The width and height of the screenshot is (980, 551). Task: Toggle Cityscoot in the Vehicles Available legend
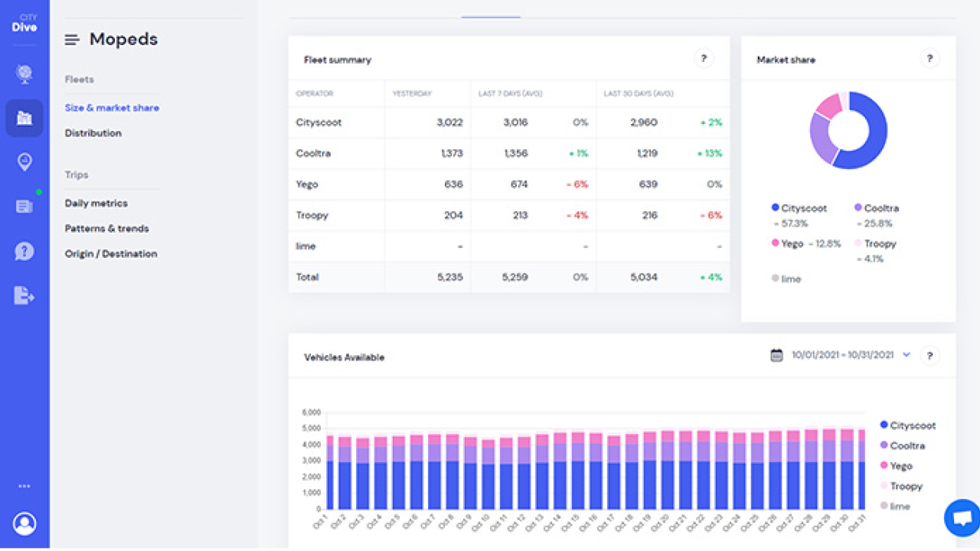point(907,425)
